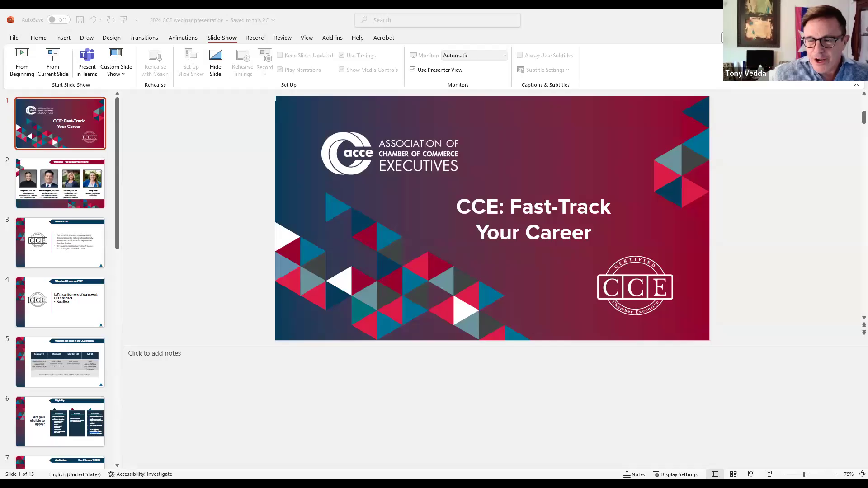Click From Current Slide icon
The image size is (868, 488).
pyautogui.click(x=52, y=55)
